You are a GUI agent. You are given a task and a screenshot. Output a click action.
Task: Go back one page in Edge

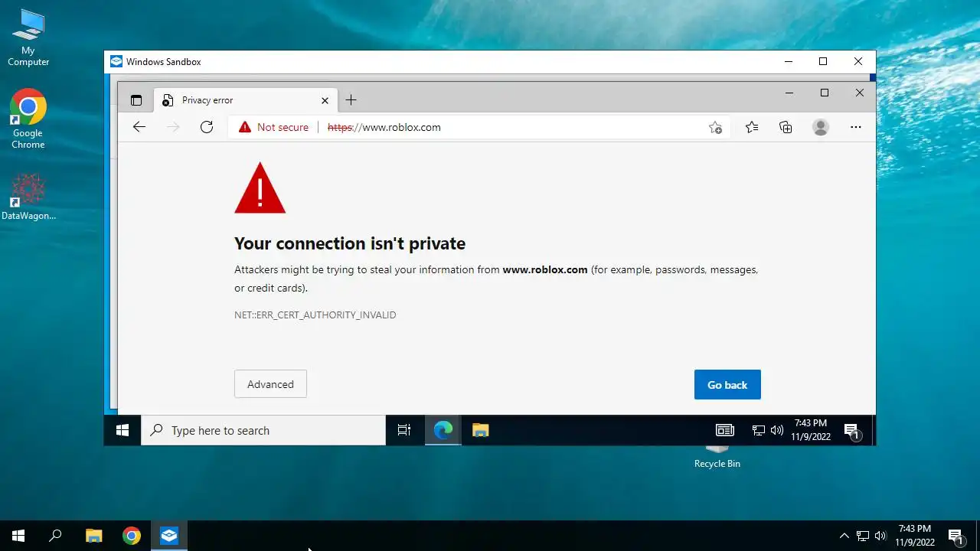point(139,127)
